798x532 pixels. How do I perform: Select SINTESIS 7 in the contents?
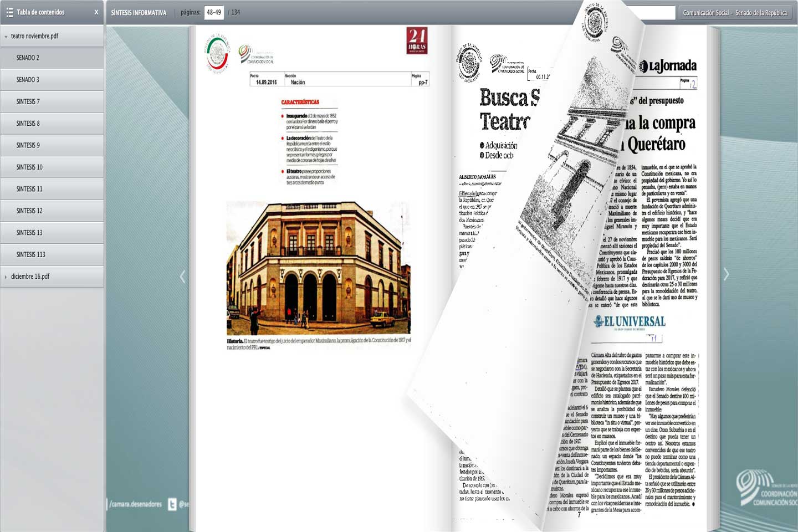pyautogui.click(x=52, y=102)
